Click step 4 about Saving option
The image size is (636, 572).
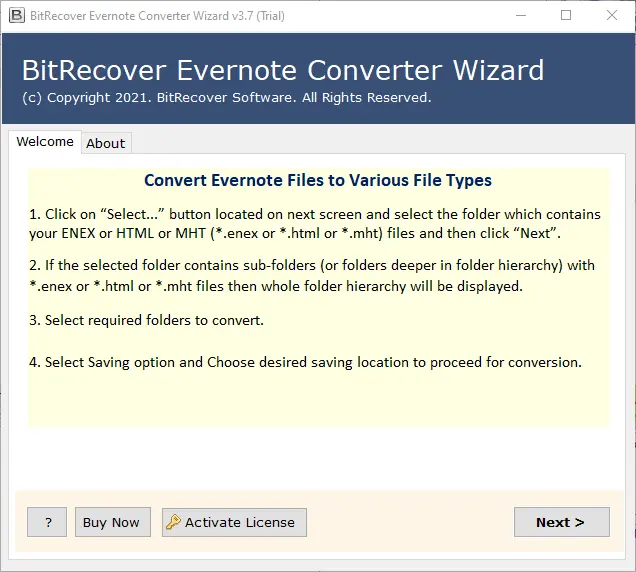[305, 362]
